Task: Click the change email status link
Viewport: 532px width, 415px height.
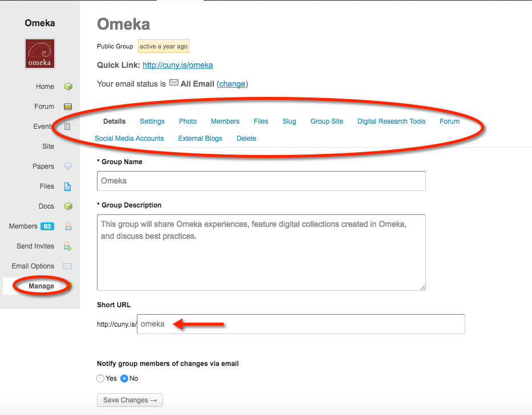Action: pyautogui.click(x=232, y=84)
